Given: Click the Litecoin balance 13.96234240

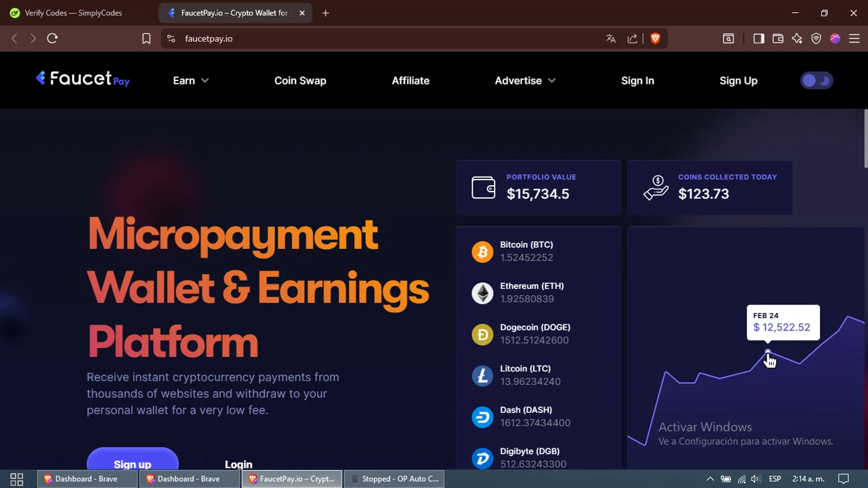Looking at the screenshot, I should 530,381.
